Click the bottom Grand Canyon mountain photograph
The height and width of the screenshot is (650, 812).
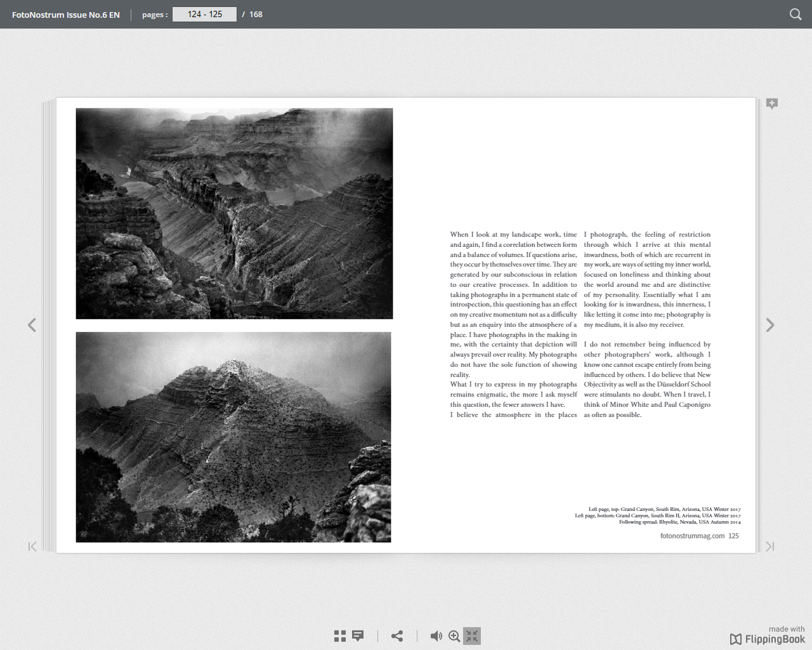233,437
